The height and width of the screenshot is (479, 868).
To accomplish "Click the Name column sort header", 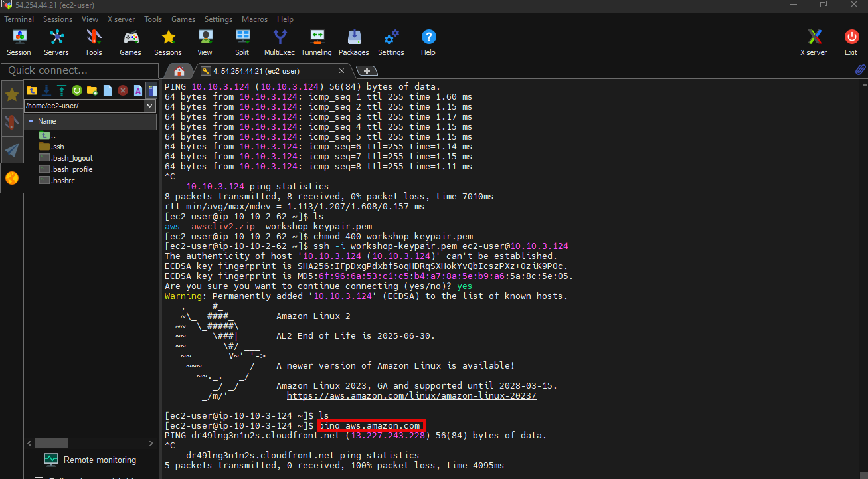I will click(x=90, y=121).
